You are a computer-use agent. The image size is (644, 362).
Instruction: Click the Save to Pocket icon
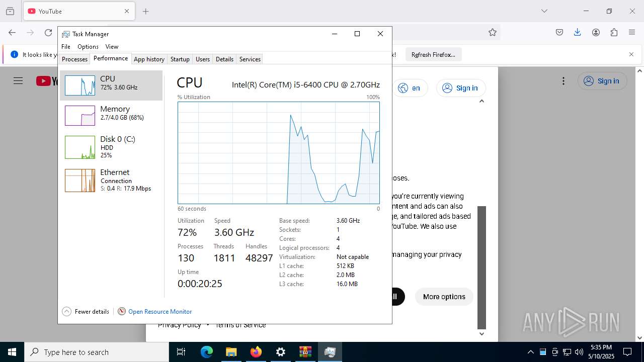click(559, 32)
